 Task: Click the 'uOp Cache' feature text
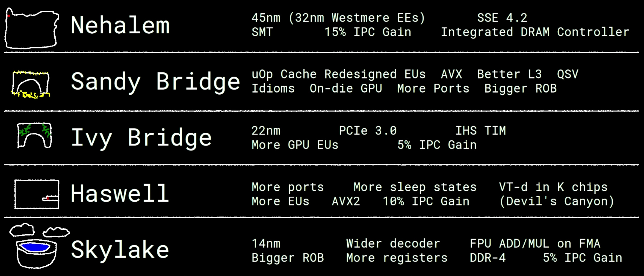pos(284,74)
